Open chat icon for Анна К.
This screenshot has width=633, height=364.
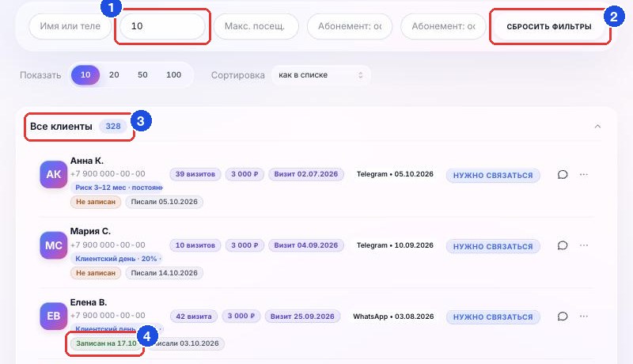pyautogui.click(x=563, y=174)
